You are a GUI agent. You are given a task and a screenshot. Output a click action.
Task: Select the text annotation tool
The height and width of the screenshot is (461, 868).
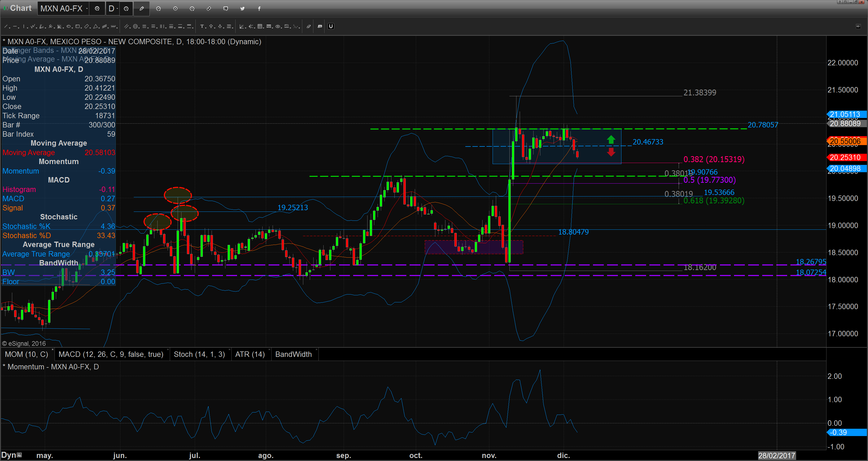203,26
